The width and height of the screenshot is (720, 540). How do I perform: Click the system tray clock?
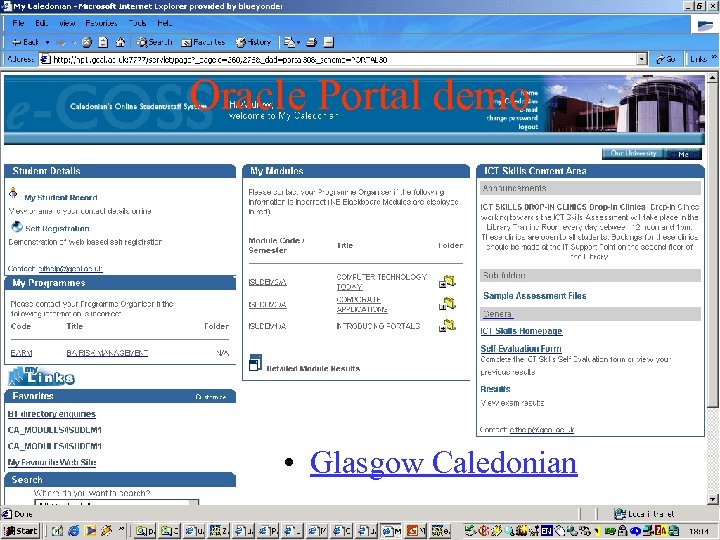tap(700, 531)
